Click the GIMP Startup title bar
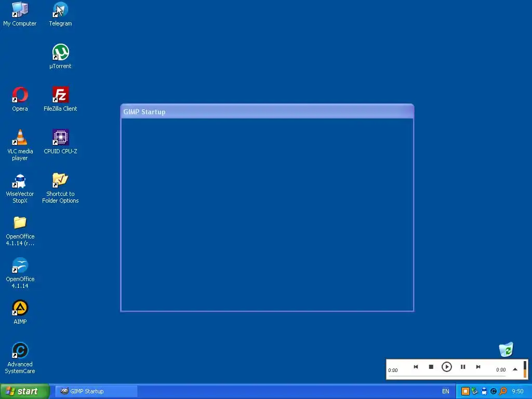Image resolution: width=532 pixels, height=399 pixels. tap(267, 112)
